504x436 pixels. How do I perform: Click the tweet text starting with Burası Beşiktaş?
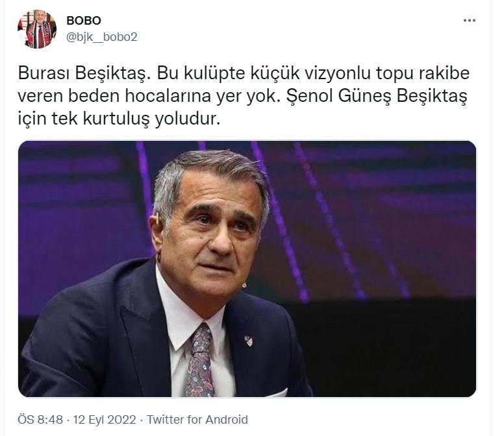click(244, 95)
